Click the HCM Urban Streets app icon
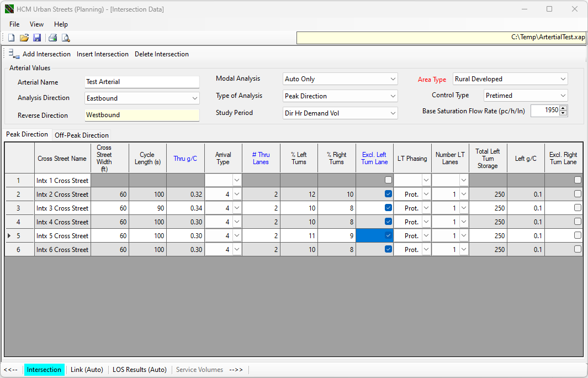This screenshot has width=588, height=378. [x=9, y=9]
